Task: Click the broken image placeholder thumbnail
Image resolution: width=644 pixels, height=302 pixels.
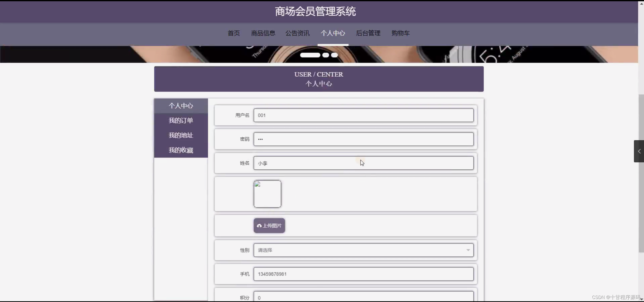Action: pos(267,194)
